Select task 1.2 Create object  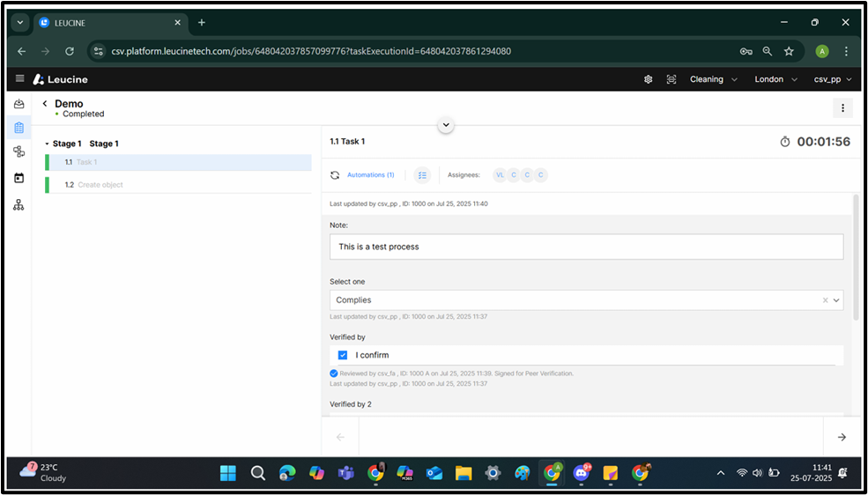point(100,185)
